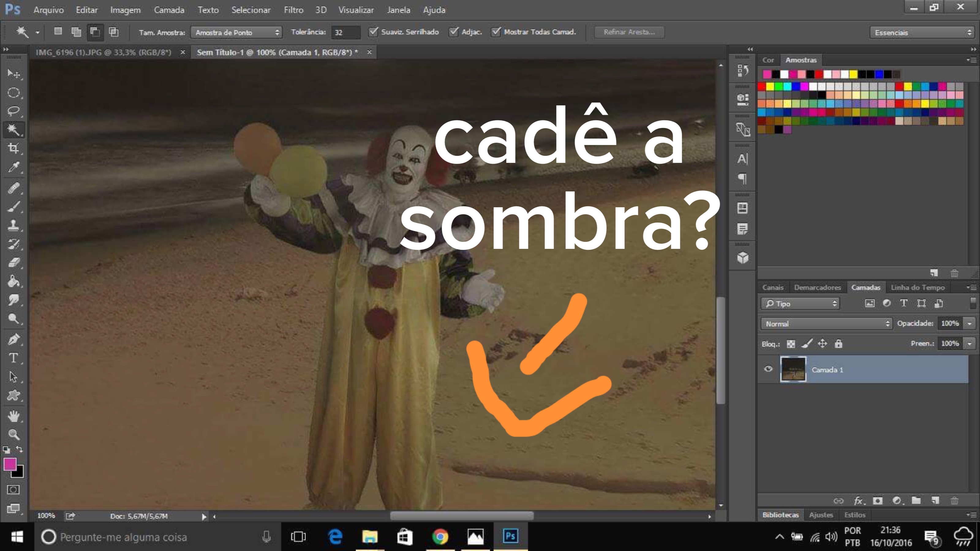Click the Refinar Aresta button
This screenshot has width=980, height=551.
pos(629,32)
